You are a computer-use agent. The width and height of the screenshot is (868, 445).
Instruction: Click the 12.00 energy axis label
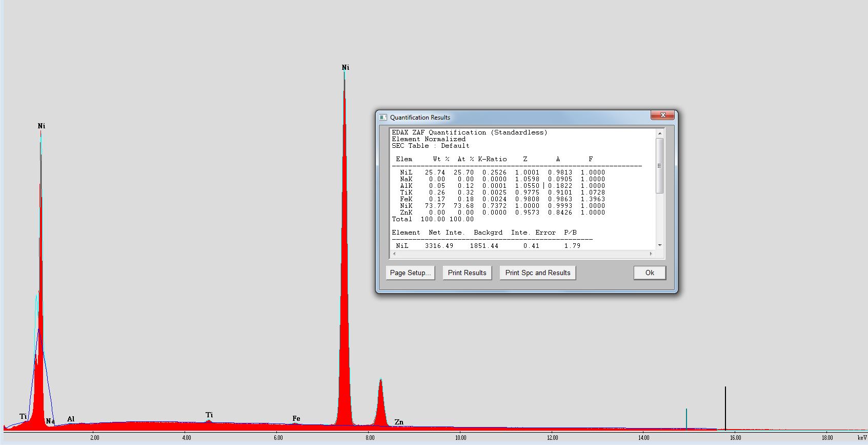(x=552, y=438)
